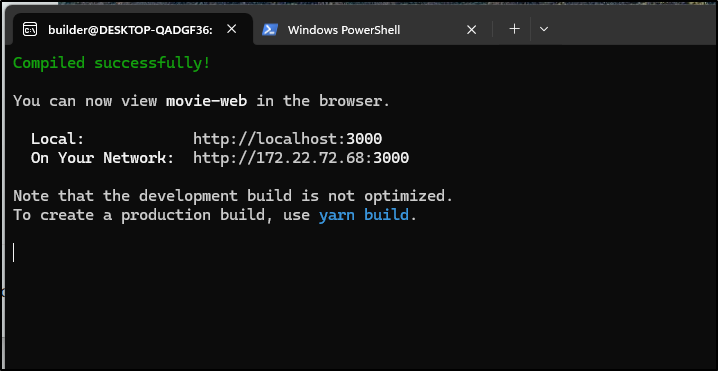
Task: Click the Local: label in output
Action: click(58, 139)
